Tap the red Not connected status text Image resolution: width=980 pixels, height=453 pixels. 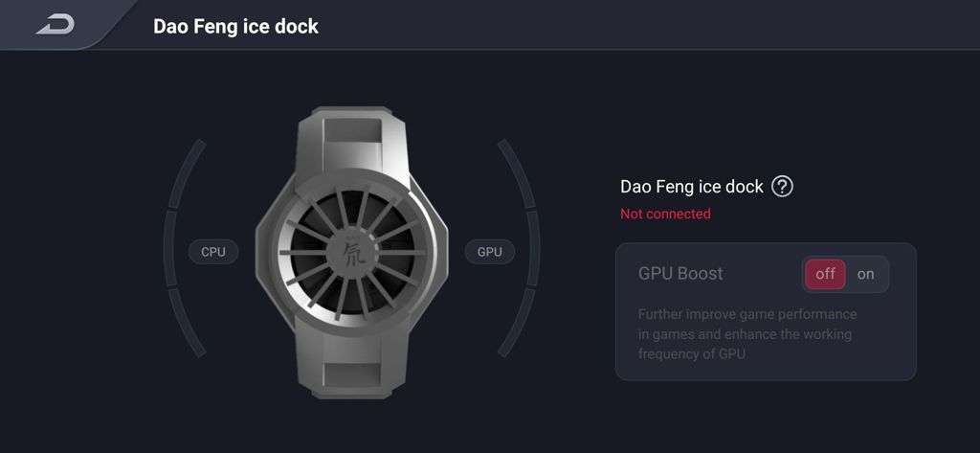(x=665, y=214)
